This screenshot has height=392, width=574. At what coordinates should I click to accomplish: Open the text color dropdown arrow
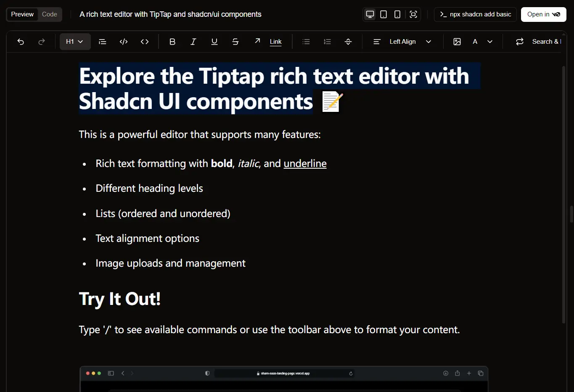point(490,42)
